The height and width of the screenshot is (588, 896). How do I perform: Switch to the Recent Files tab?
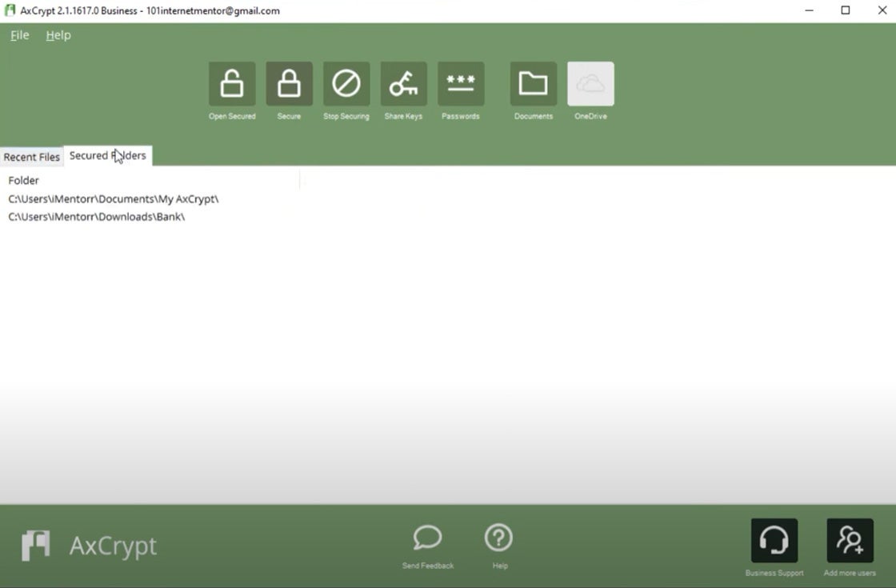[31, 157]
